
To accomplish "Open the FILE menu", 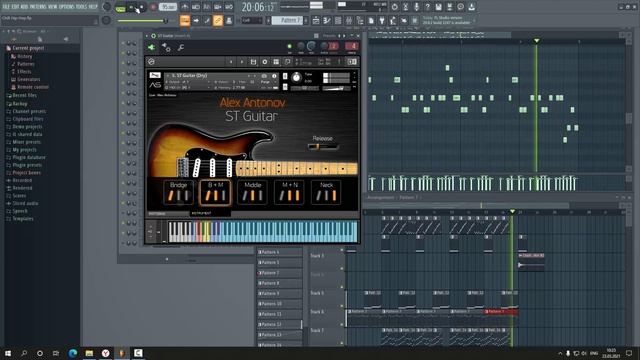I will coord(6,7).
